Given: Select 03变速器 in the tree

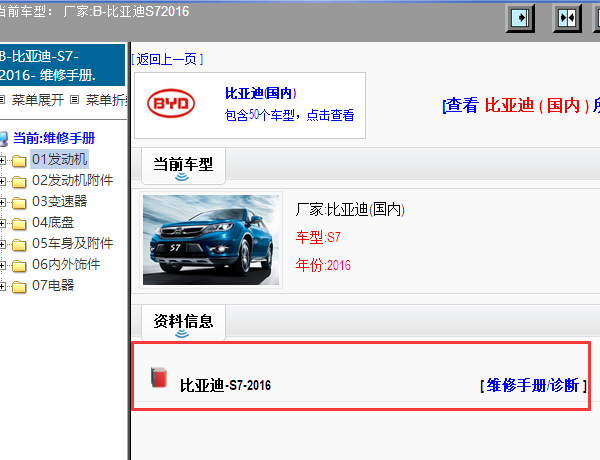Looking at the screenshot, I should pos(60,201).
